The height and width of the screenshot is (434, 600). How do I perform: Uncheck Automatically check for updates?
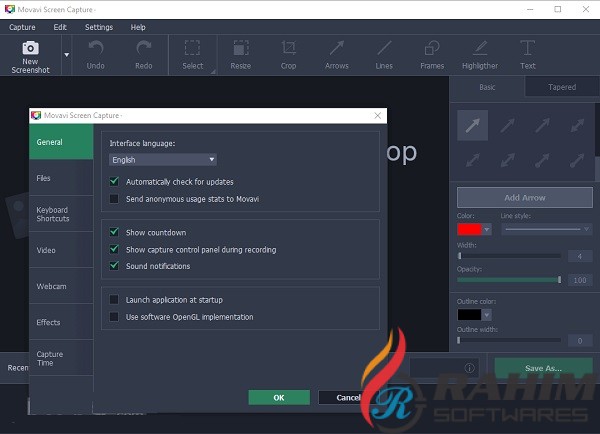pos(114,181)
